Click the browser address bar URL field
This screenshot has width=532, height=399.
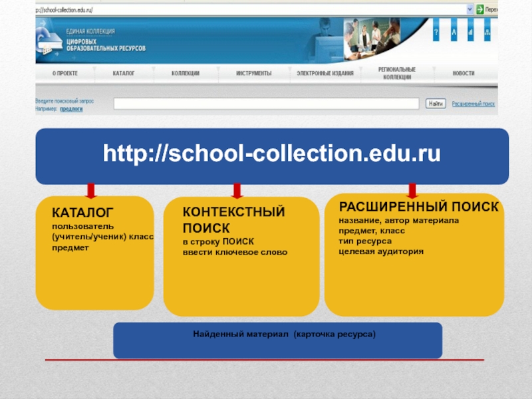point(251,10)
